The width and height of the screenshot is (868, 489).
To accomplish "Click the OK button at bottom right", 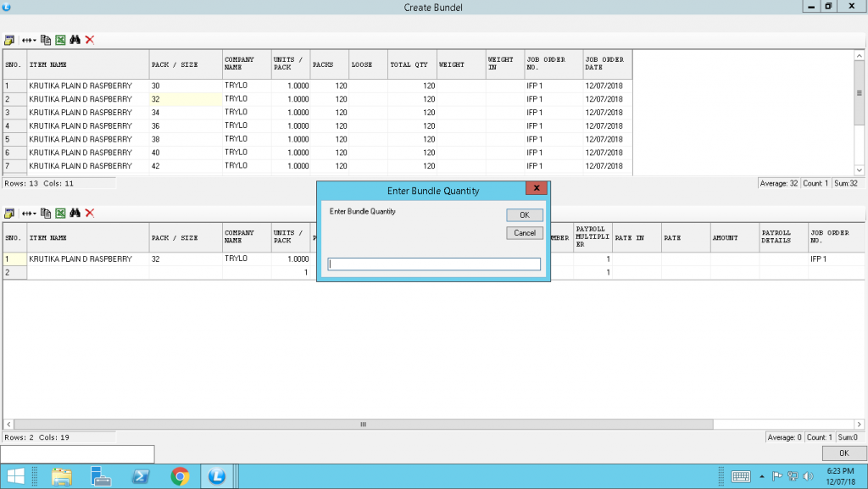I will [x=843, y=453].
